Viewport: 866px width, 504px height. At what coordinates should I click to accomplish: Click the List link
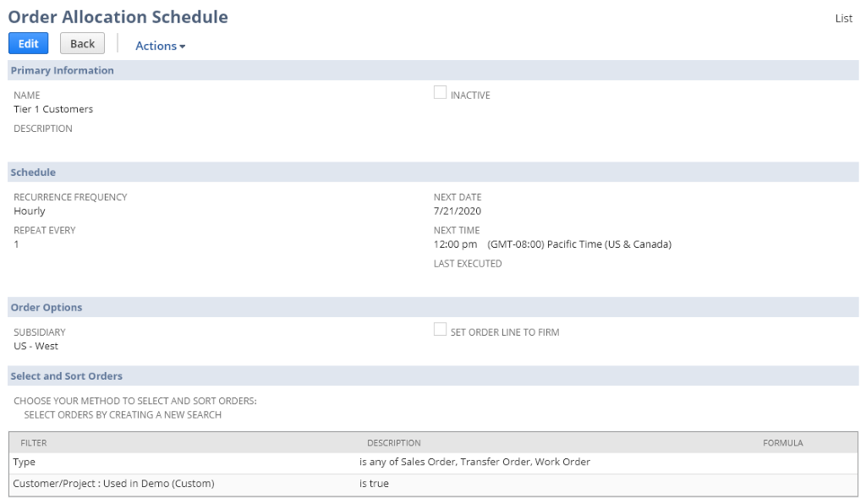pos(843,18)
